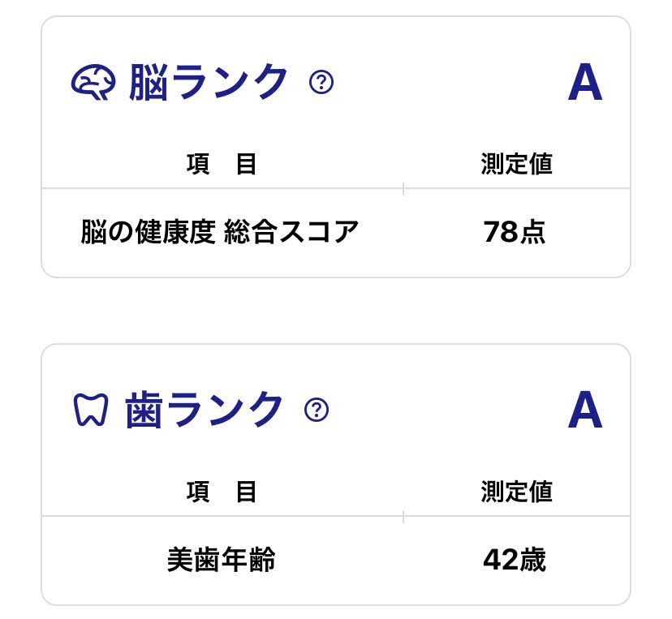Viewport: 672px width, 619px height.
Task: Click column divider tick in brain table
Action: tap(403, 189)
